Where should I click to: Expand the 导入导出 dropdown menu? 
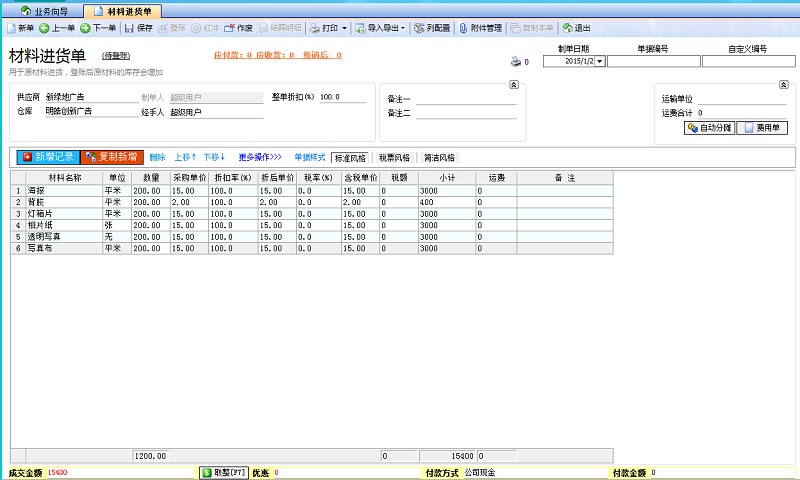pos(403,28)
